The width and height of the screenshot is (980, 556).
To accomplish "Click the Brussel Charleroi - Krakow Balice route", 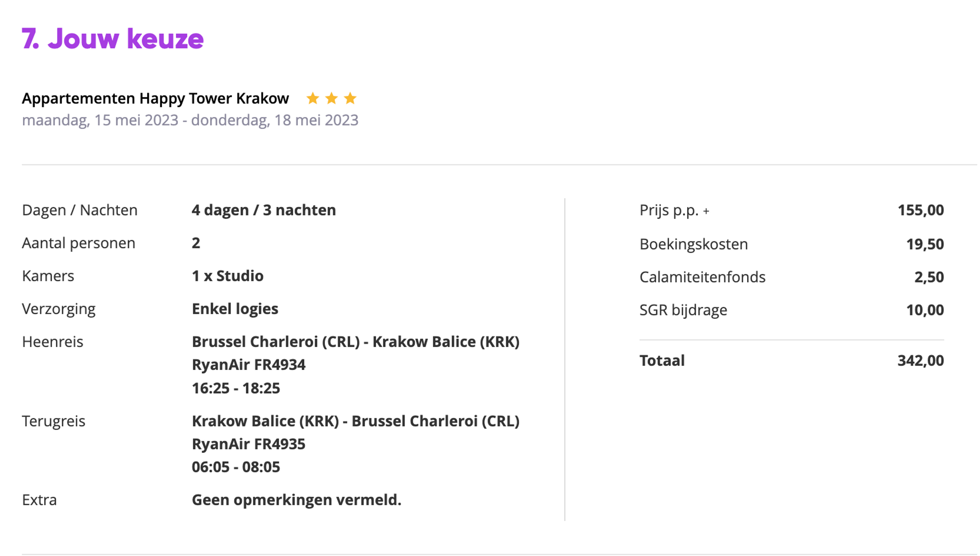I will (356, 342).
